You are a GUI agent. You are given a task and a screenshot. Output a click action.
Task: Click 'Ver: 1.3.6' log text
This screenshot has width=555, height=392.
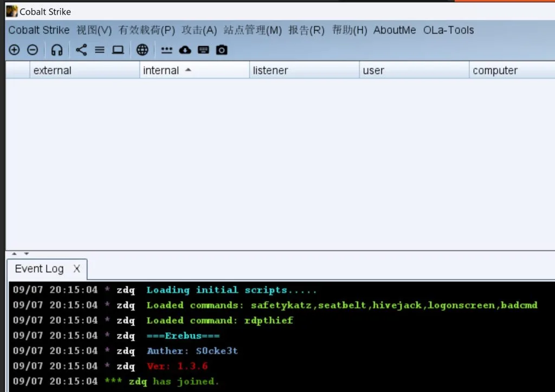[177, 366]
